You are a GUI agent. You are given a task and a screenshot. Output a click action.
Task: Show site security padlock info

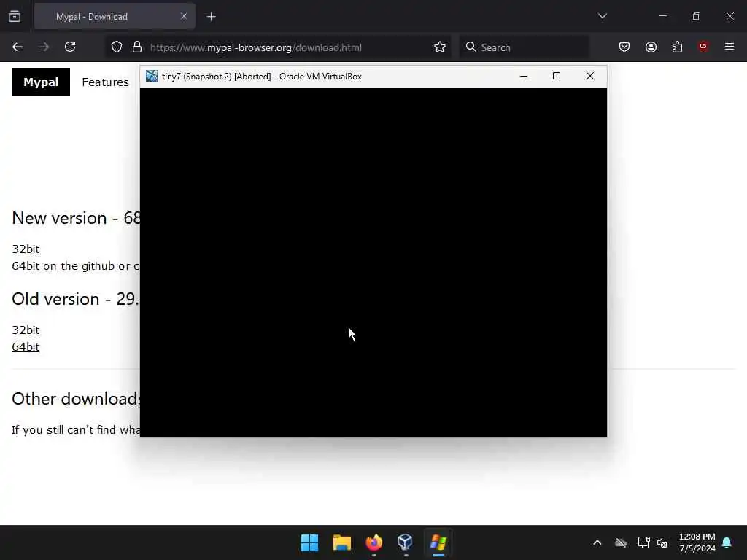tap(137, 47)
